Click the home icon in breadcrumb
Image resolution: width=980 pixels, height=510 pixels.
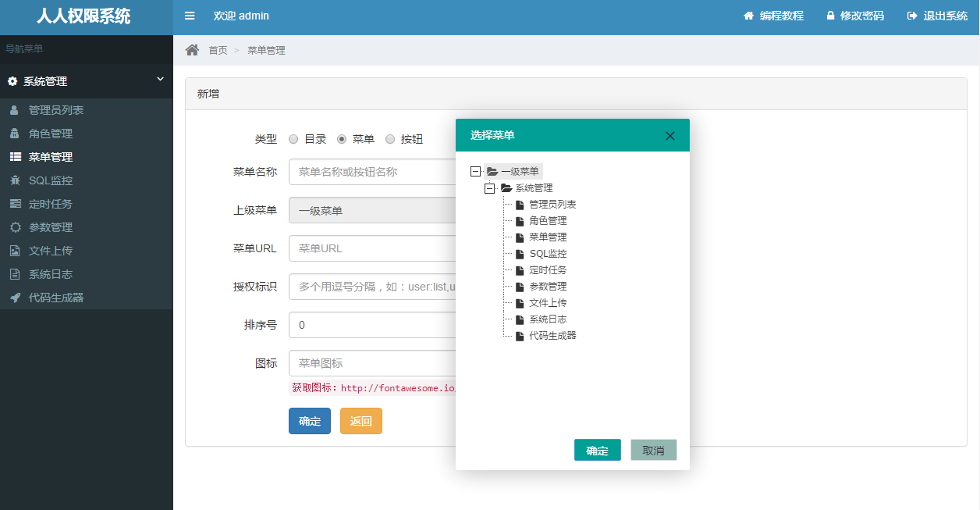pos(192,50)
